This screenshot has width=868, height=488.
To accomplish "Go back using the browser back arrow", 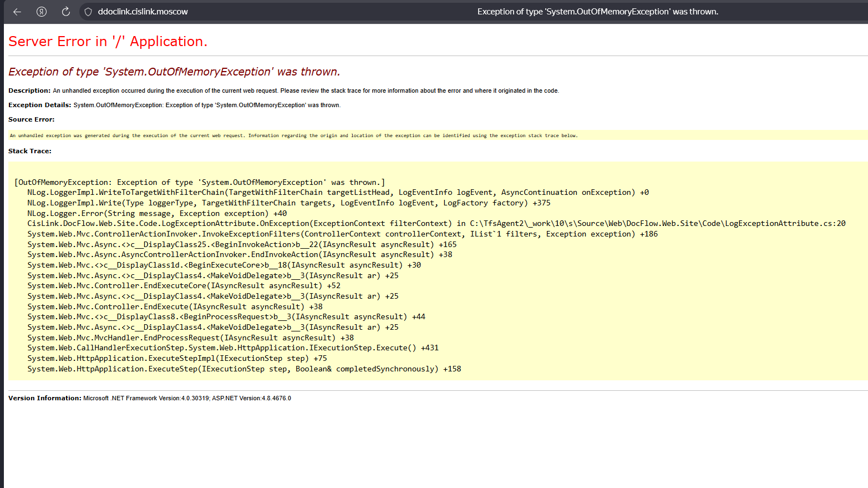I will 17,12.
